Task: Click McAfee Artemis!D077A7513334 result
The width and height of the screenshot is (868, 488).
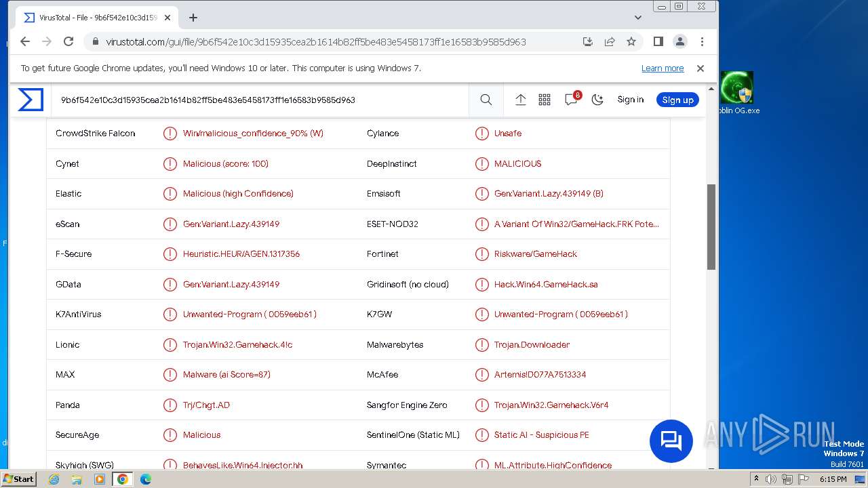Action: (540, 375)
